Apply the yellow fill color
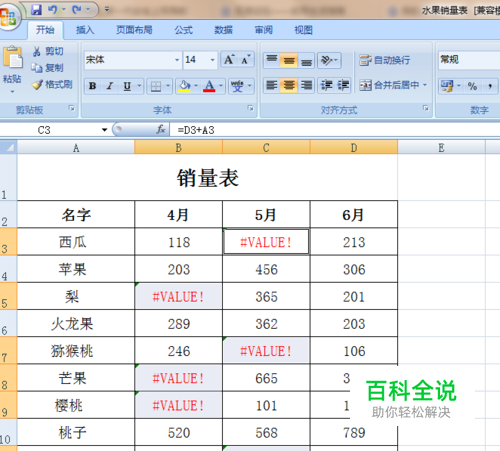 tap(184, 86)
